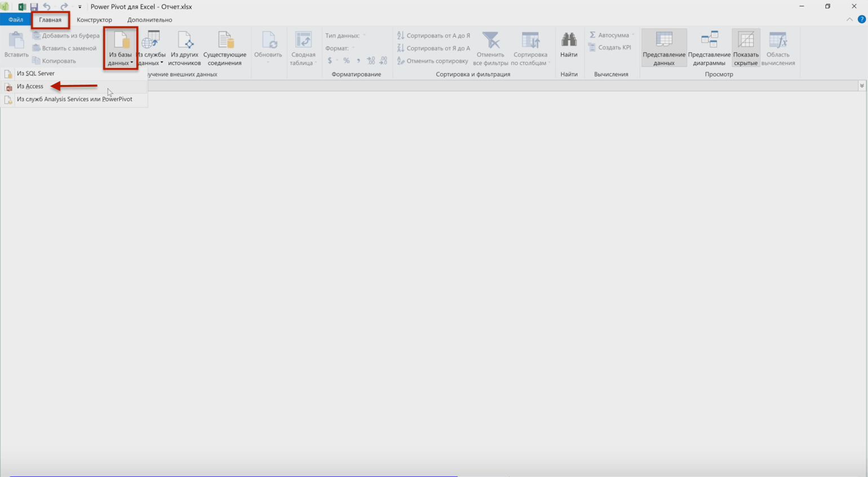Click Отменить сортировку
The width and height of the screenshot is (868, 477).
432,61
